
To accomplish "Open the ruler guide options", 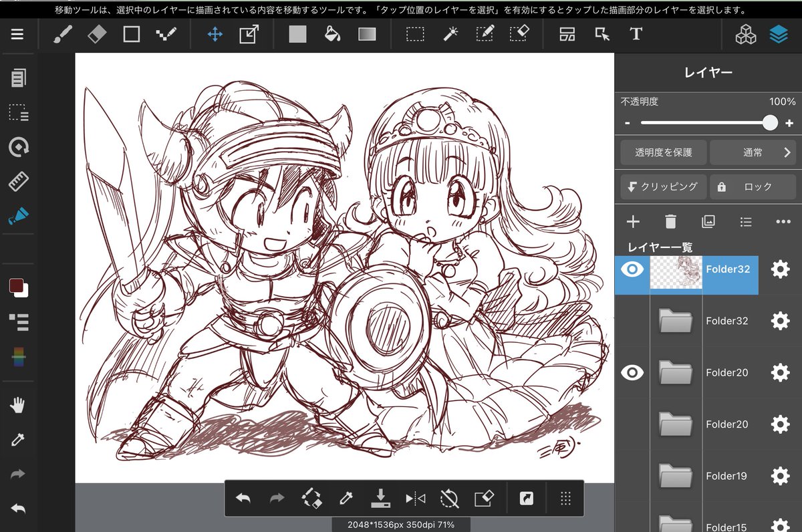I will 19,182.
